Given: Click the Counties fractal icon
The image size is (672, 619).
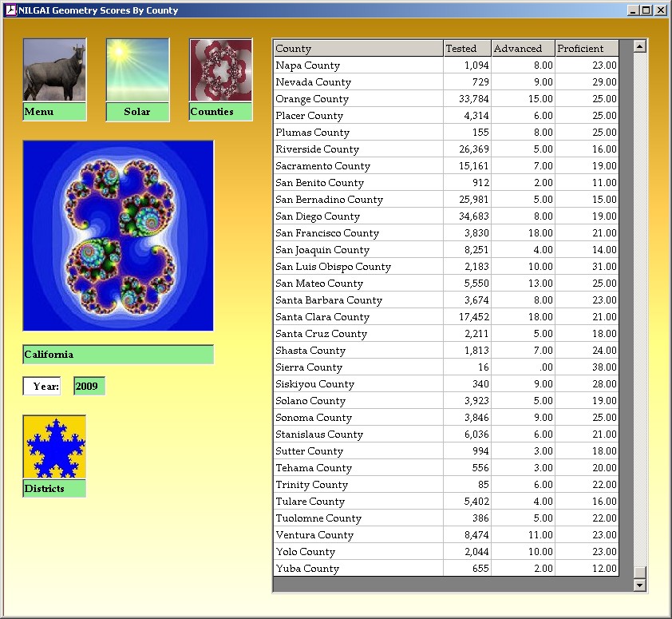Looking at the screenshot, I should click(x=220, y=70).
